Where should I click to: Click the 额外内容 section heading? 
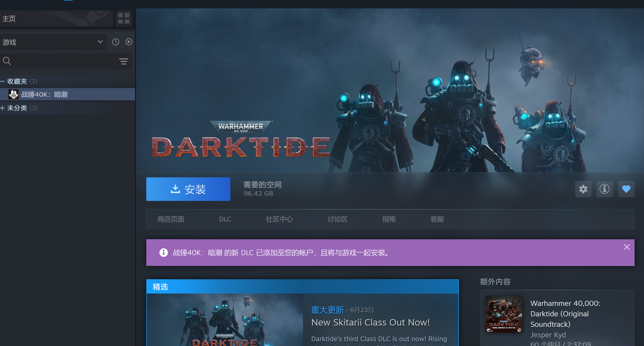tap(496, 282)
